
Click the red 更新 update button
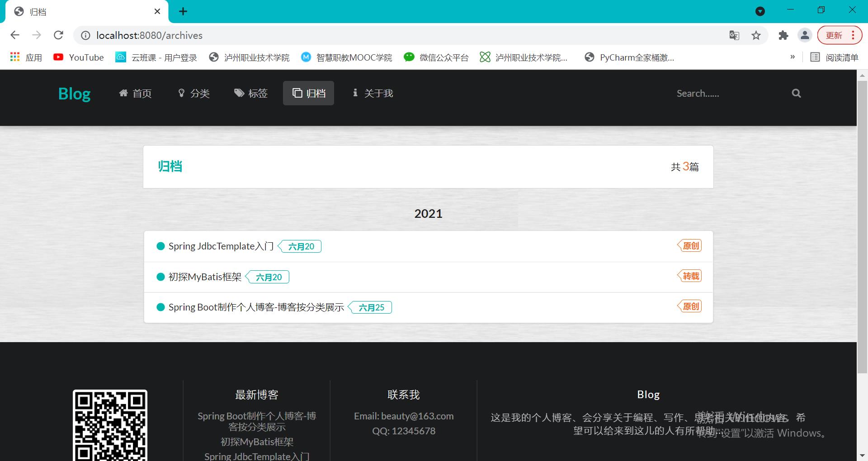coord(834,35)
